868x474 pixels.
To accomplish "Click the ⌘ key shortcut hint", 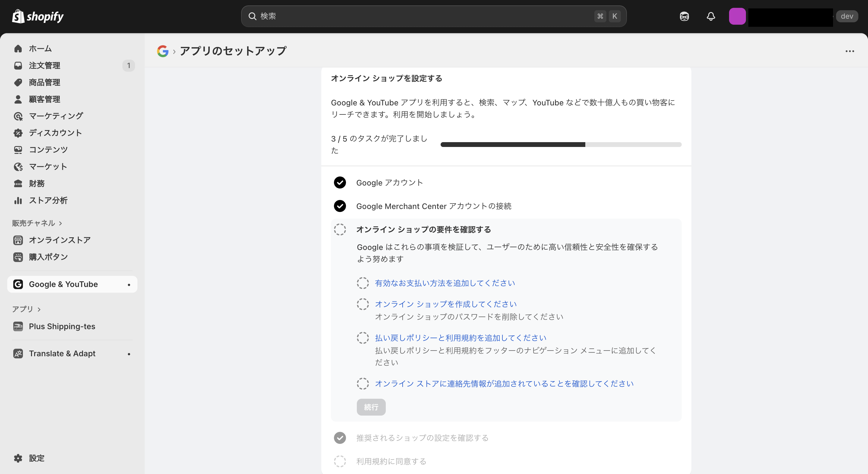I will coord(600,16).
